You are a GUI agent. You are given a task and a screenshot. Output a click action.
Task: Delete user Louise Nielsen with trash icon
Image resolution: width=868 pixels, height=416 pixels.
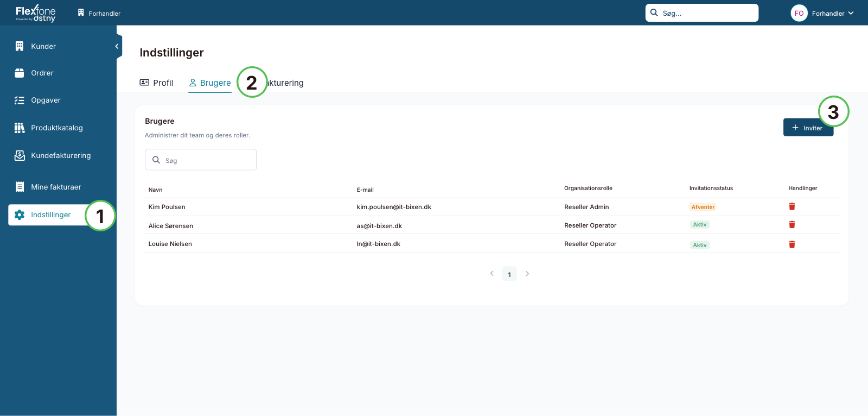792,244
